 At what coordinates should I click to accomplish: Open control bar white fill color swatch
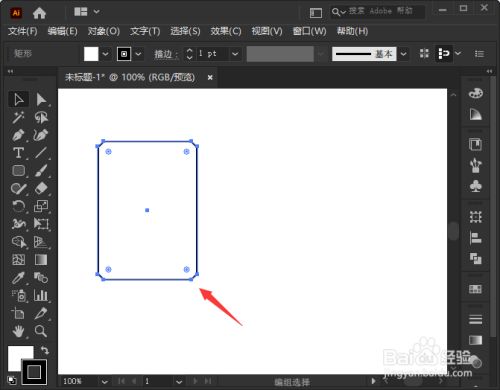click(x=91, y=54)
